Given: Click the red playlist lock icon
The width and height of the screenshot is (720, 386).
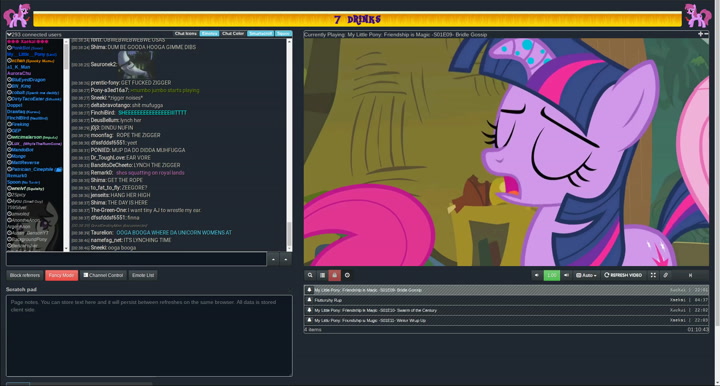Looking at the screenshot, I should (334, 275).
